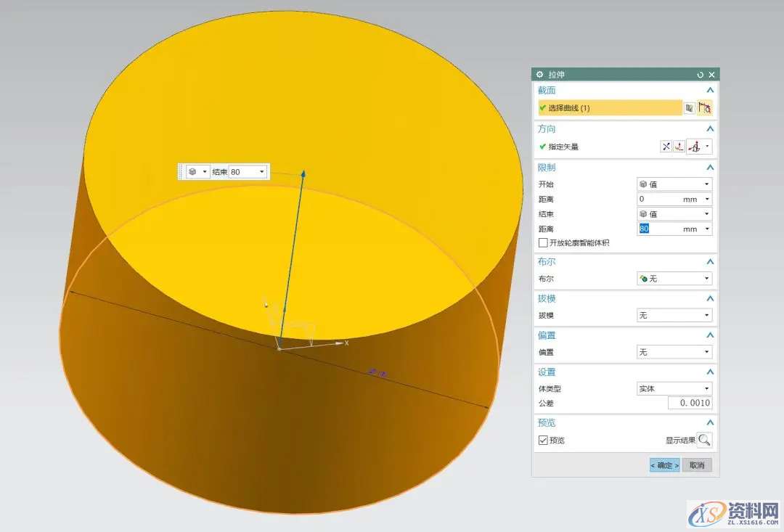Click the sketch section icon beside 选择曲线
The height and width of the screenshot is (532, 784).
(689, 107)
